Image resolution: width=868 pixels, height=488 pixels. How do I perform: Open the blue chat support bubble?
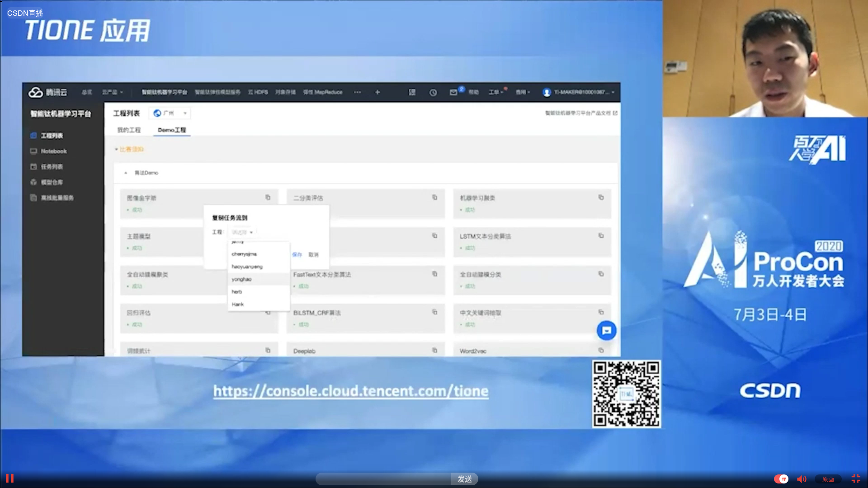coord(606,331)
